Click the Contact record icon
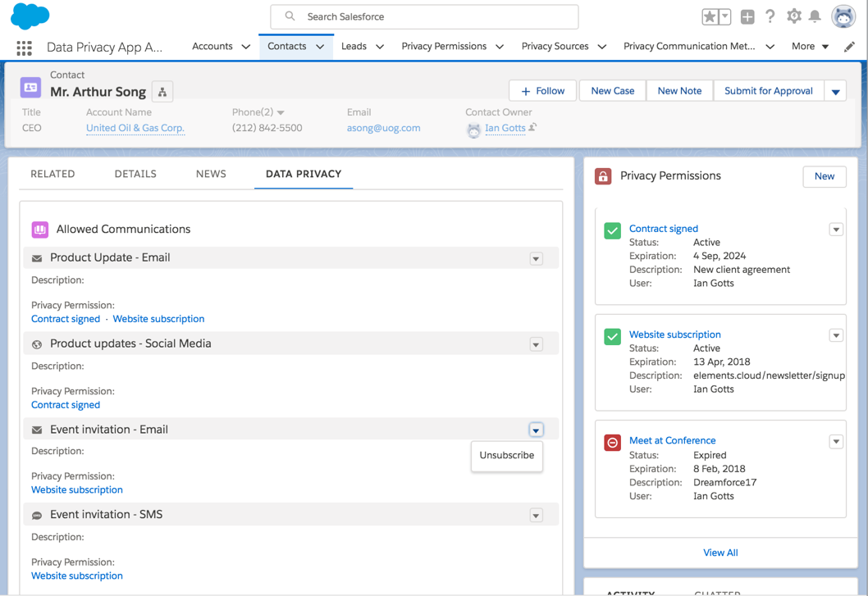This screenshot has height=596, width=868. pyautogui.click(x=30, y=87)
